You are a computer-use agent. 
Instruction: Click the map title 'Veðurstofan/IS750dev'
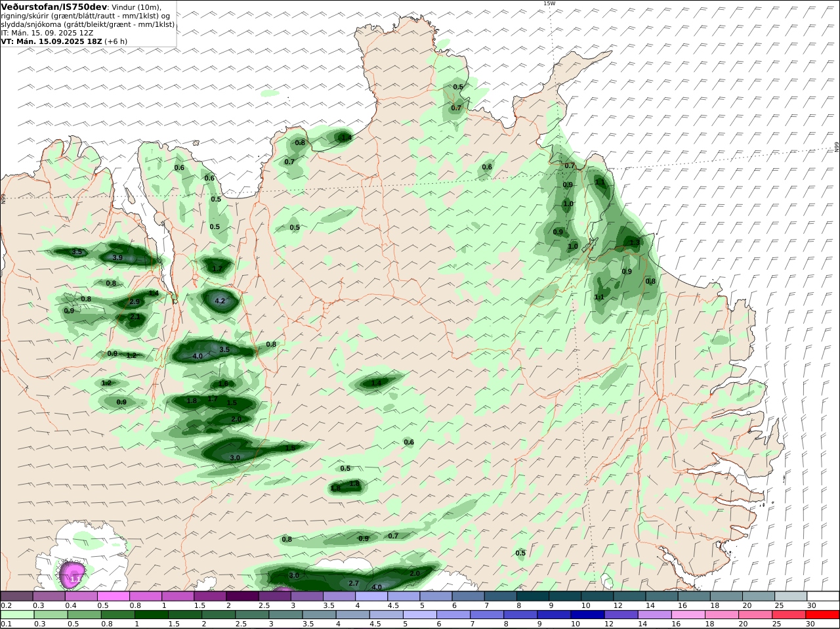54,7
